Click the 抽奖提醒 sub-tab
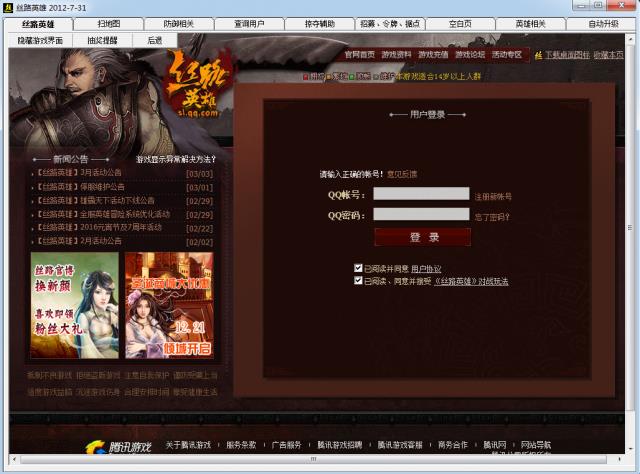This screenshot has height=474, width=640. coord(102,40)
